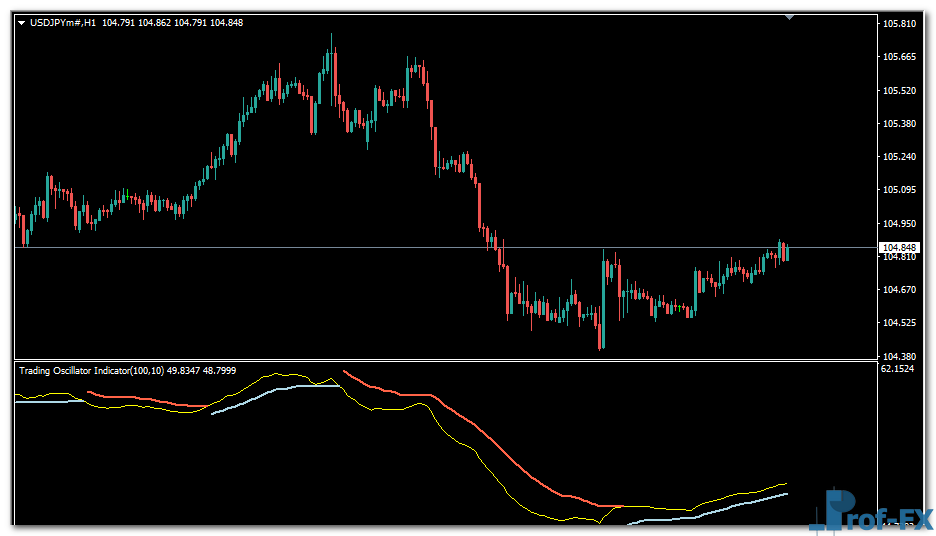
Task: Click the last candle on the chart
Action: tap(787, 252)
